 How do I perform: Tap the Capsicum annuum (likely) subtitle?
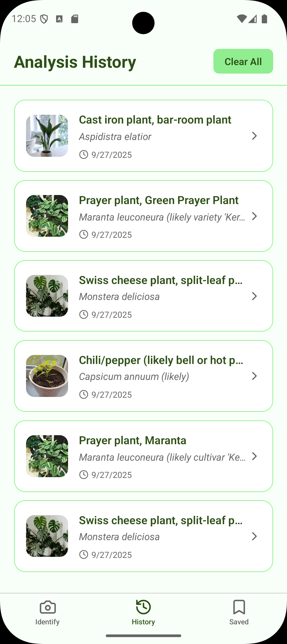134,376
